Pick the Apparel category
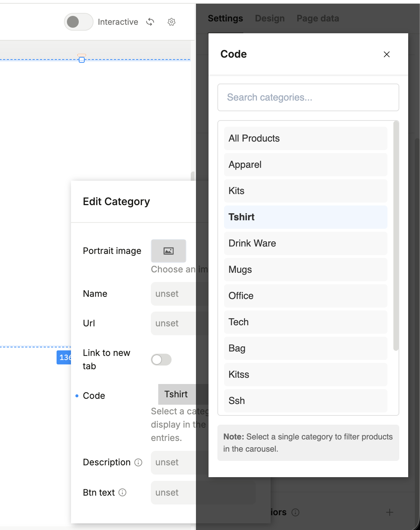This screenshot has width=420, height=530. coord(305,165)
